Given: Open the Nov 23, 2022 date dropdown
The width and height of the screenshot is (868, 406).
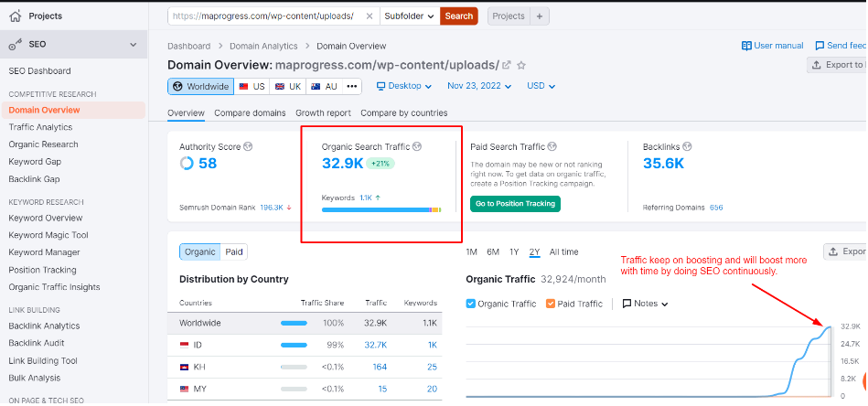Looking at the screenshot, I should pyautogui.click(x=479, y=86).
